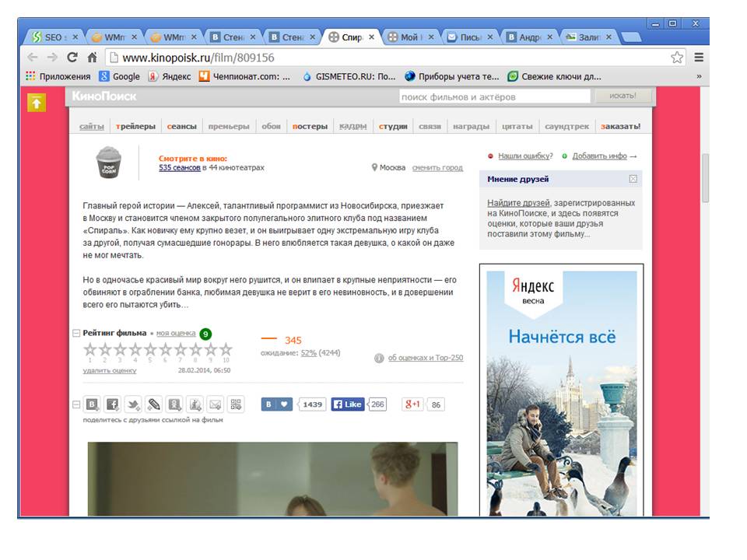Click Нашли ошибку? link
The image size is (747, 560).
point(525,156)
